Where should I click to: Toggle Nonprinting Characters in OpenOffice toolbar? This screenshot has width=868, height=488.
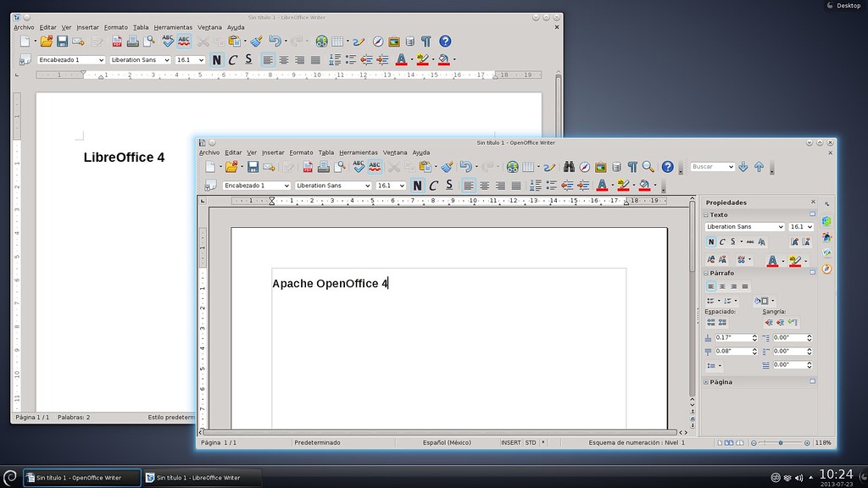click(x=632, y=167)
